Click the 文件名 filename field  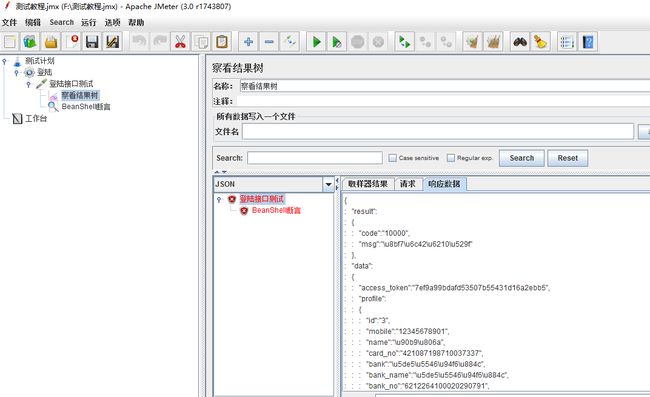pos(438,131)
